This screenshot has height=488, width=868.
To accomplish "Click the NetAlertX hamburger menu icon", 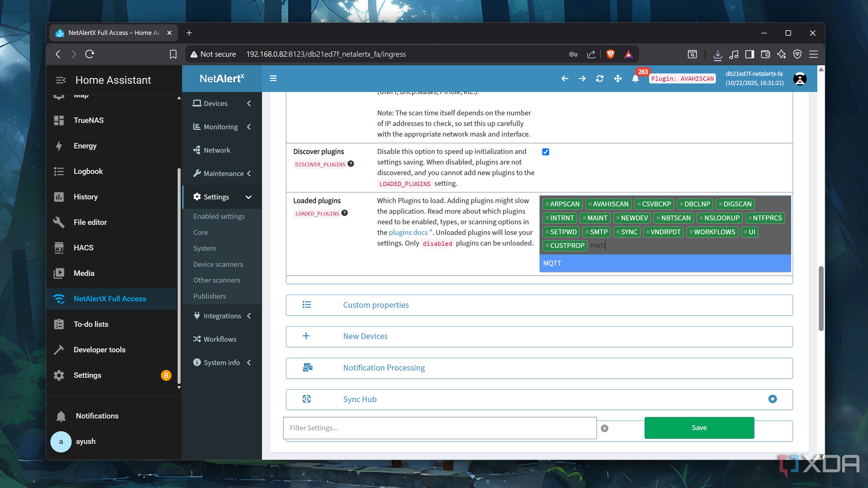I will click(x=273, y=78).
